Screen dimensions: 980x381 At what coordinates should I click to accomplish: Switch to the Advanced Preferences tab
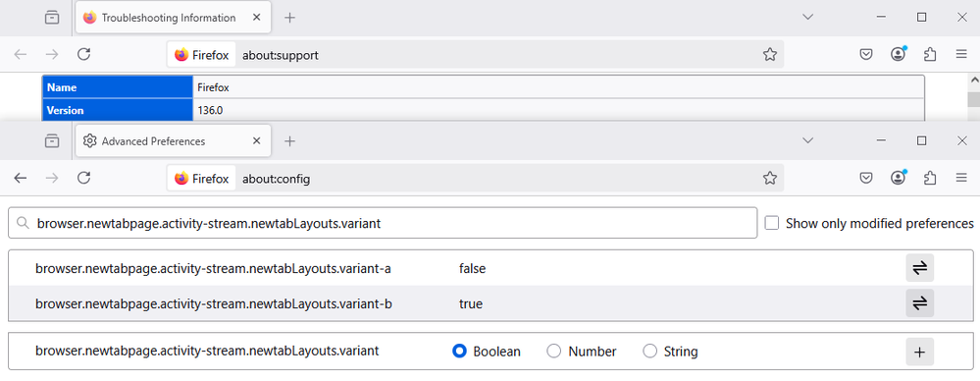click(173, 140)
